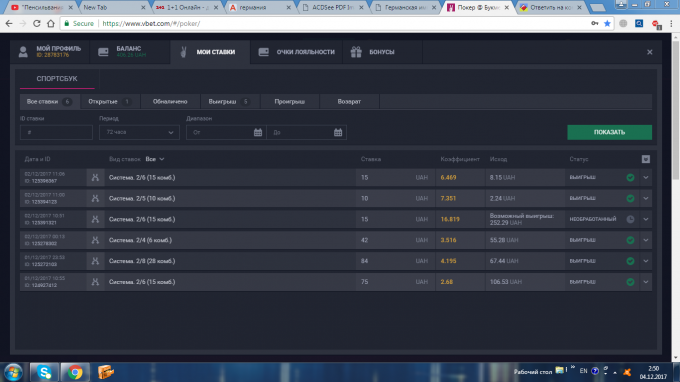
Task: Filter by 'Проигрыш' bets
Action: pyautogui.click(x=290, y=101)
